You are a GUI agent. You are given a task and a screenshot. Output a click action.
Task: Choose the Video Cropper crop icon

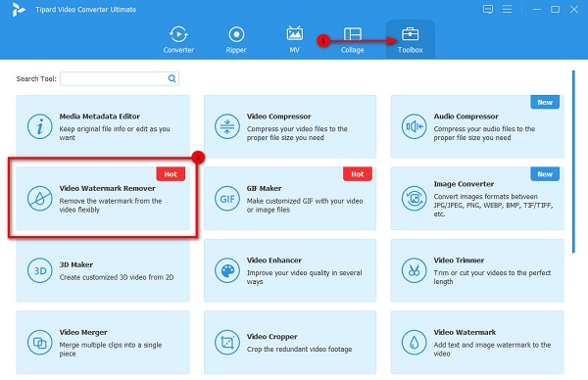[x=227, y=343]
